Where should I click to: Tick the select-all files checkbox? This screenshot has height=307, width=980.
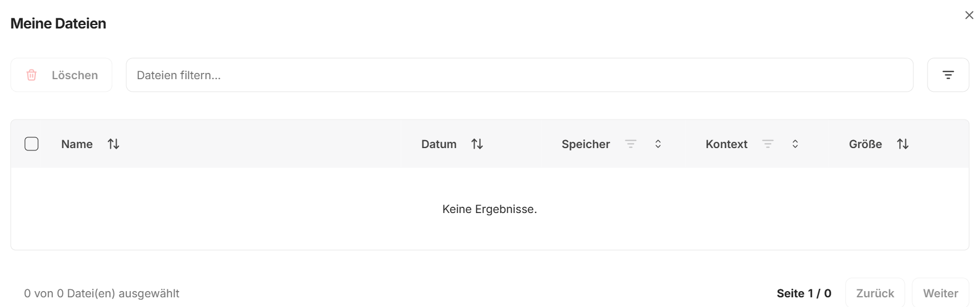pos(32,144)
